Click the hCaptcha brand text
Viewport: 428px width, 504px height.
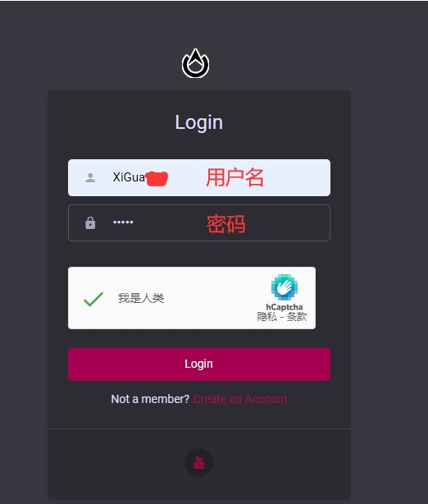click(x=285, y=307)
